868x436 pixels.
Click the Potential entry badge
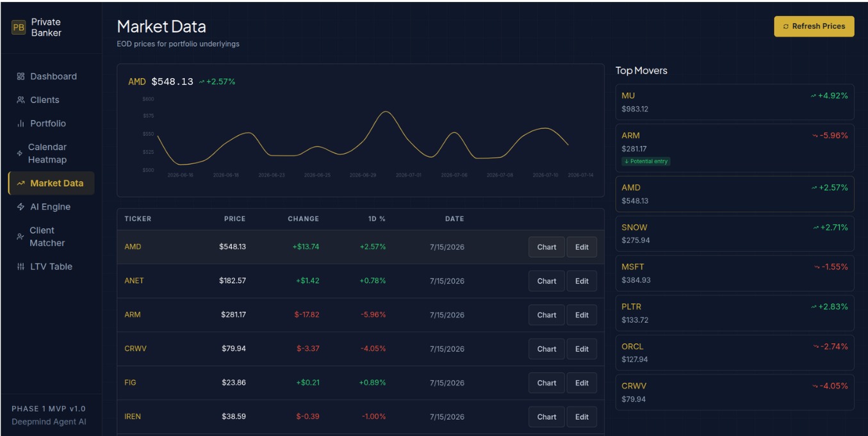646,161
